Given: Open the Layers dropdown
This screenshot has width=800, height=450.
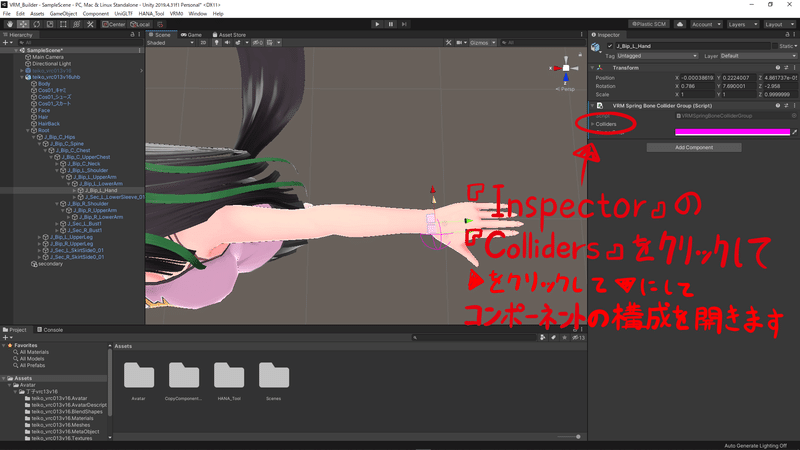Looking at the screenshot, I should (x=742, y=24).
